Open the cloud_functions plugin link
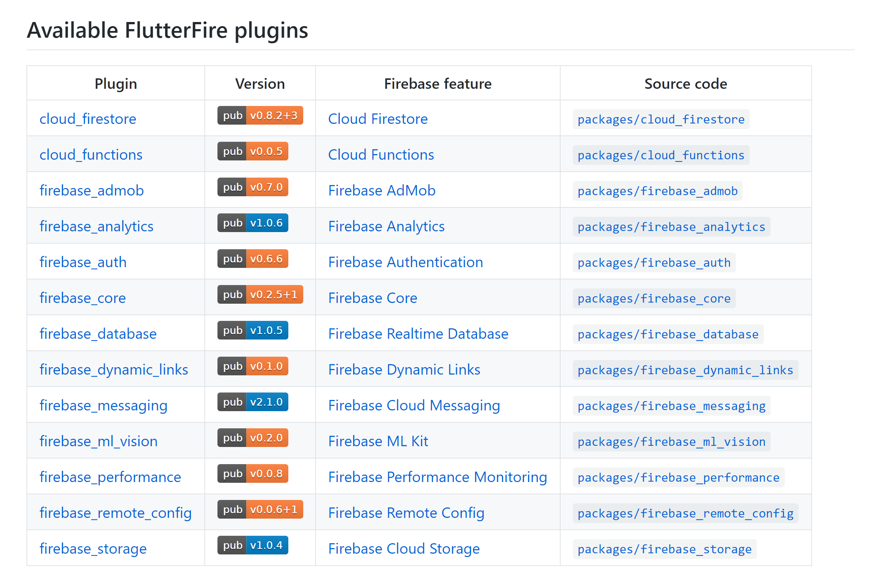Screen dimensions: 881x588 [91, 155]
